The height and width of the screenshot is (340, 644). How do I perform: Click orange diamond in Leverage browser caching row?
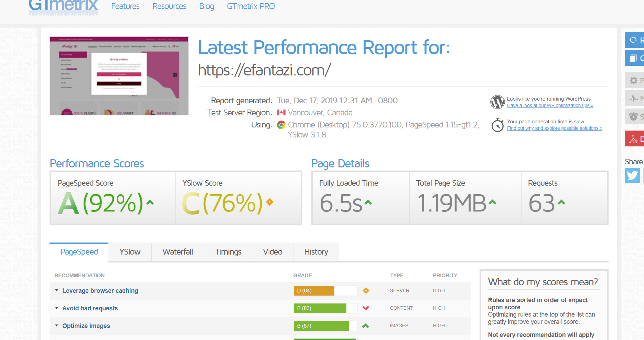366,291
